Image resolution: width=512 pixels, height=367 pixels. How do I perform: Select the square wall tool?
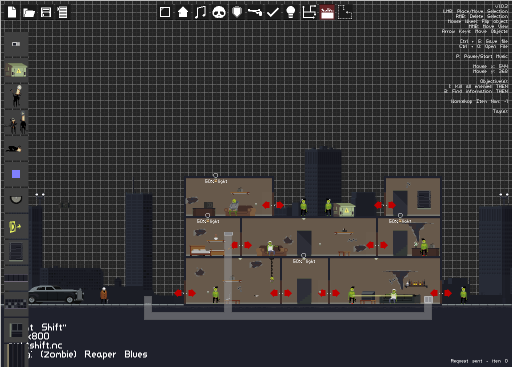(x=165, y=12)
